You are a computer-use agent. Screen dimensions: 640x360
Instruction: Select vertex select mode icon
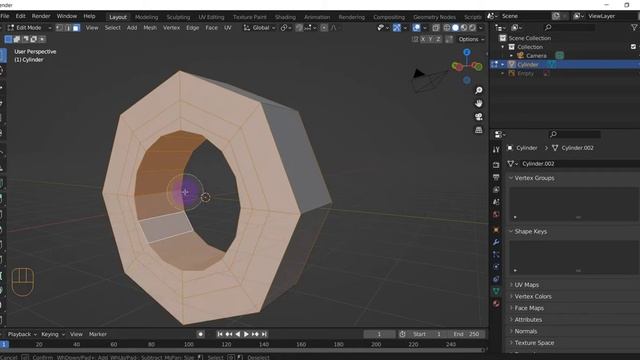pos(60,28)
